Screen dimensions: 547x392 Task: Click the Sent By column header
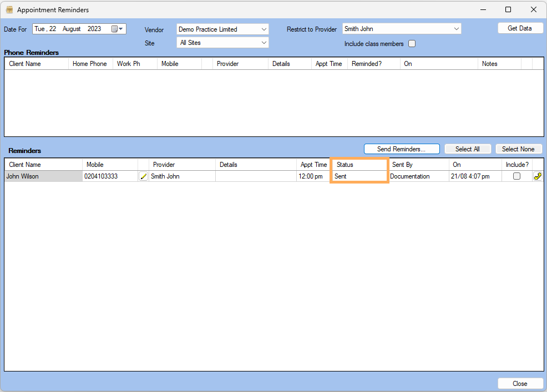click(x=418, y=165)
